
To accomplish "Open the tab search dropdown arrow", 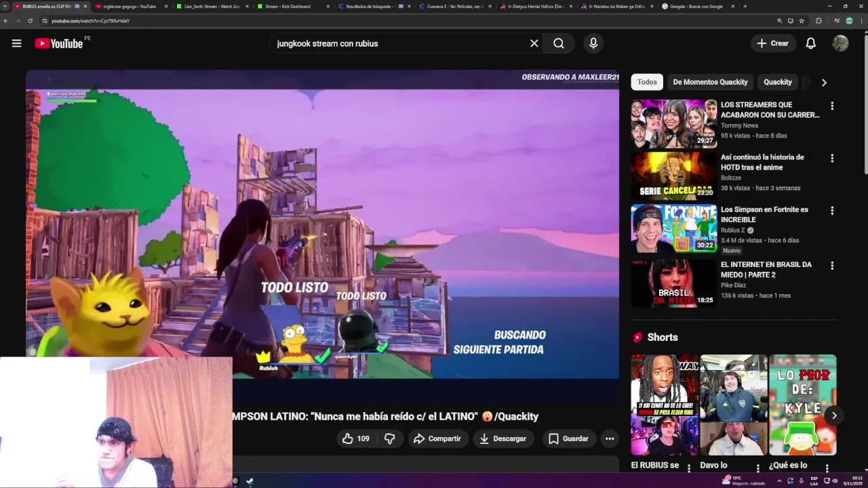I will 5,6.
